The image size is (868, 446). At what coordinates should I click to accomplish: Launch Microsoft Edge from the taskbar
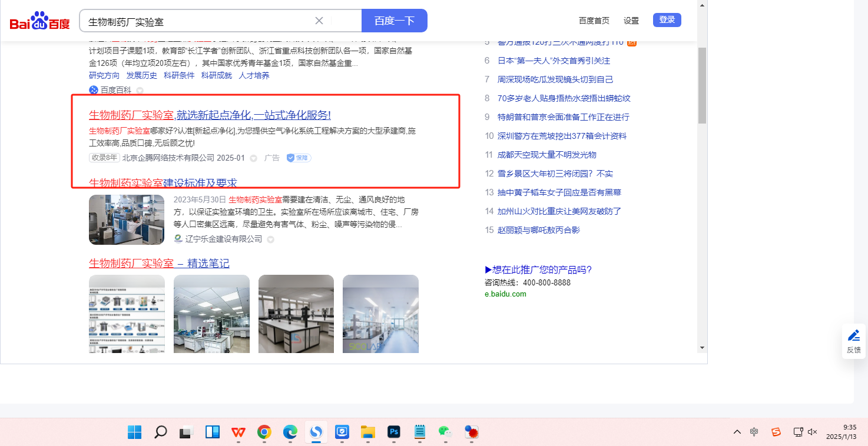[290, 432]
